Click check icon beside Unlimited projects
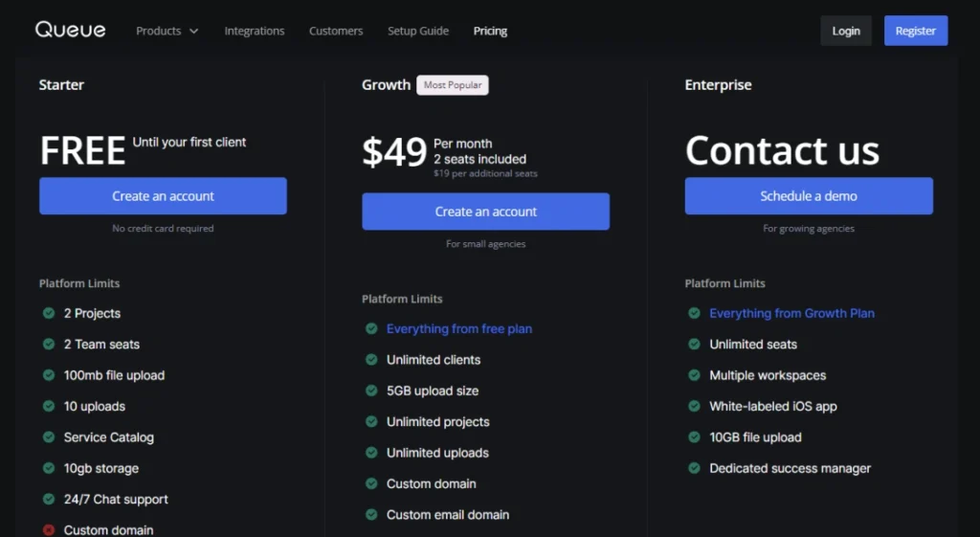Screen dimensions: 980x537 point(371,421)
